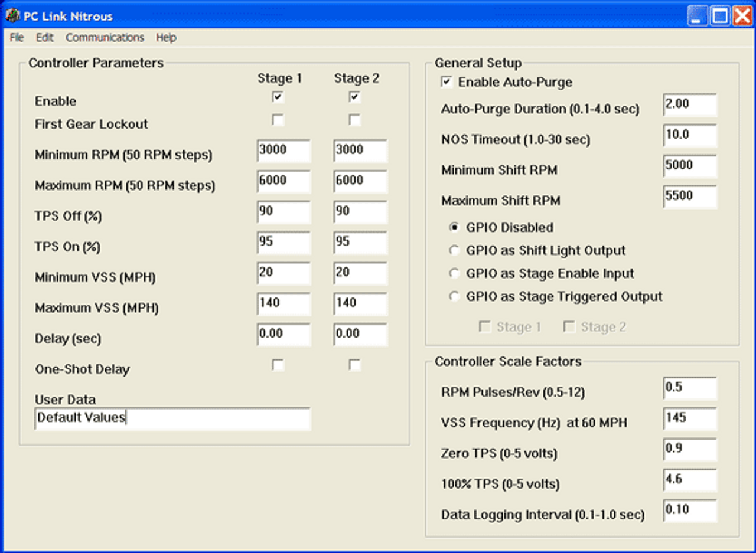
Task: Toggle Stage 1 Enable checkbox
Action: [x=278, y=97]
